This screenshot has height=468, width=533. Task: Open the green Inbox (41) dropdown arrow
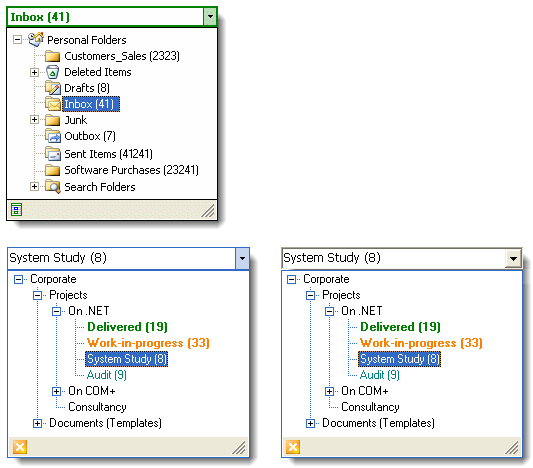(x=210, y=16)
